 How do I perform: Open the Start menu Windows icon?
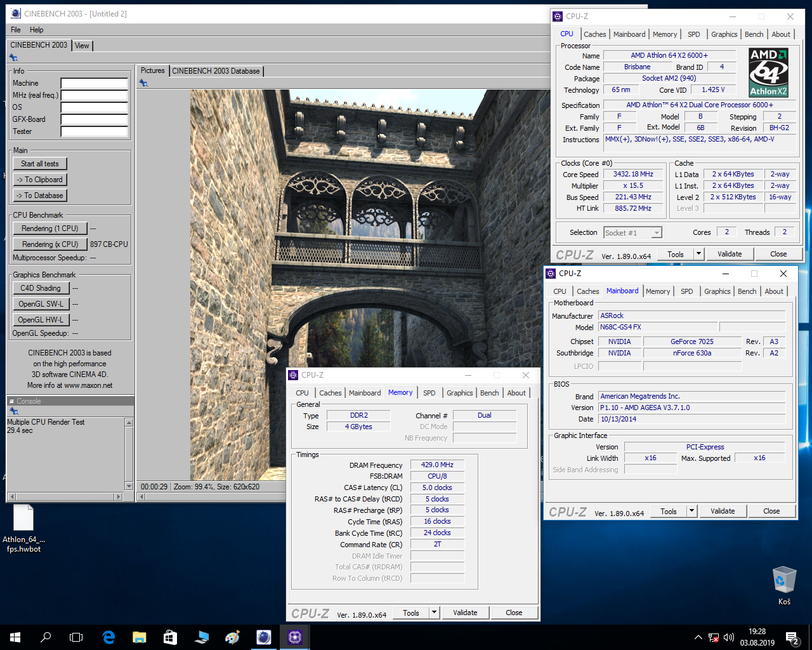coord(15,637)
